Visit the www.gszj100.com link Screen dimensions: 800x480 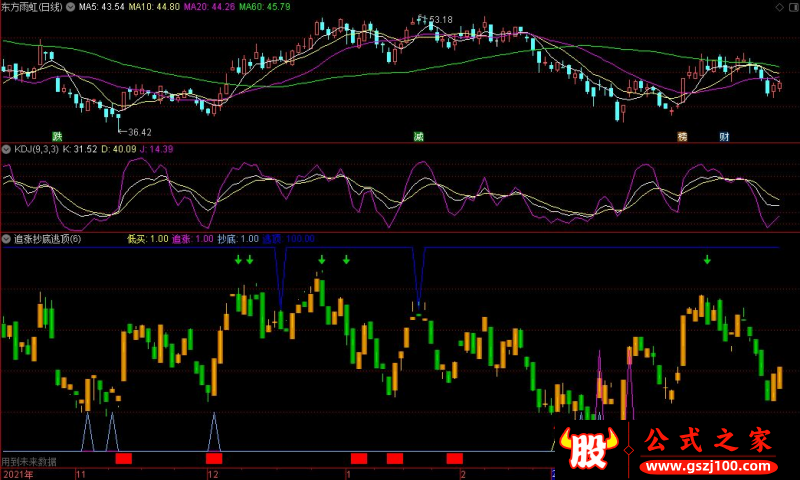point(709,466)
